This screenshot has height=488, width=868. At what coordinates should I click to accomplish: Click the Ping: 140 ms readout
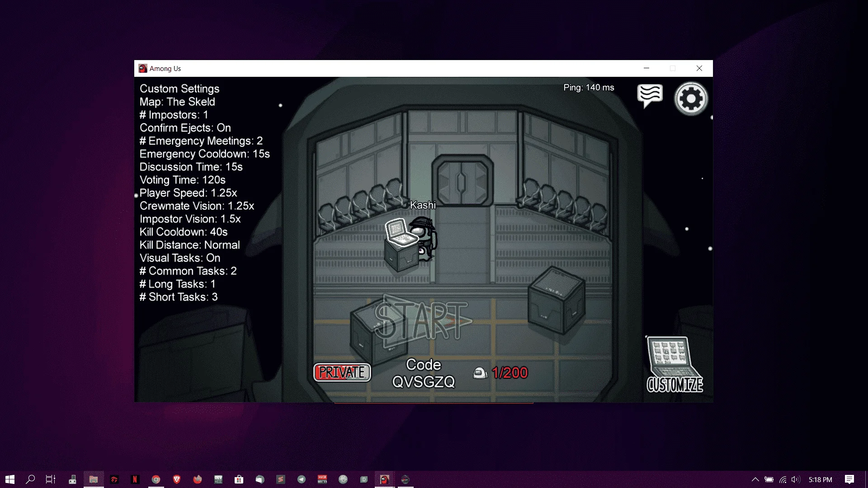tap(589, 88)
